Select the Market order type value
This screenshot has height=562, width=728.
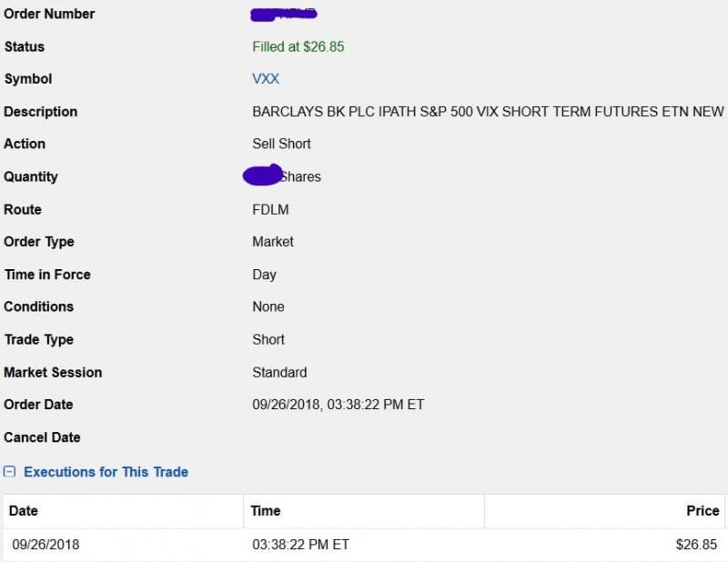click(273, 242)
